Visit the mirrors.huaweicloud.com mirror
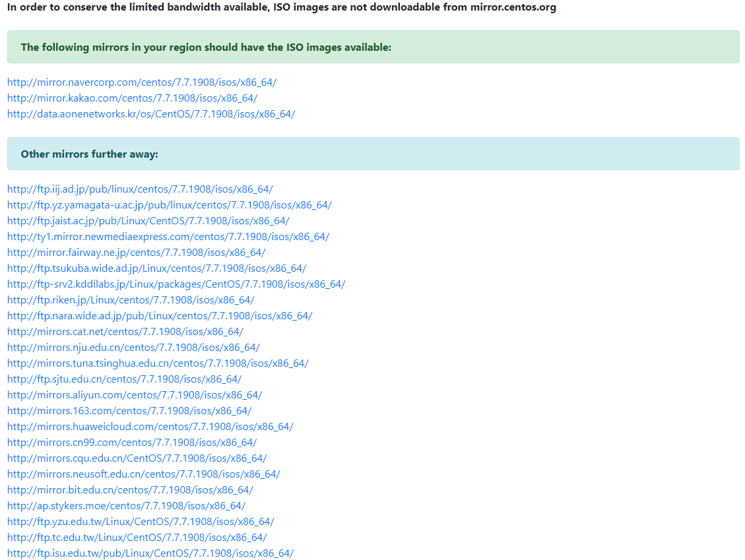745x560 pixels. (x=150, y=427)
